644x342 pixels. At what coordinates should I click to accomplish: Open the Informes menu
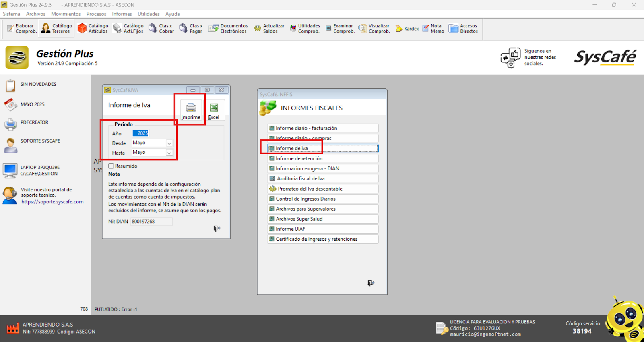point(122,14)
